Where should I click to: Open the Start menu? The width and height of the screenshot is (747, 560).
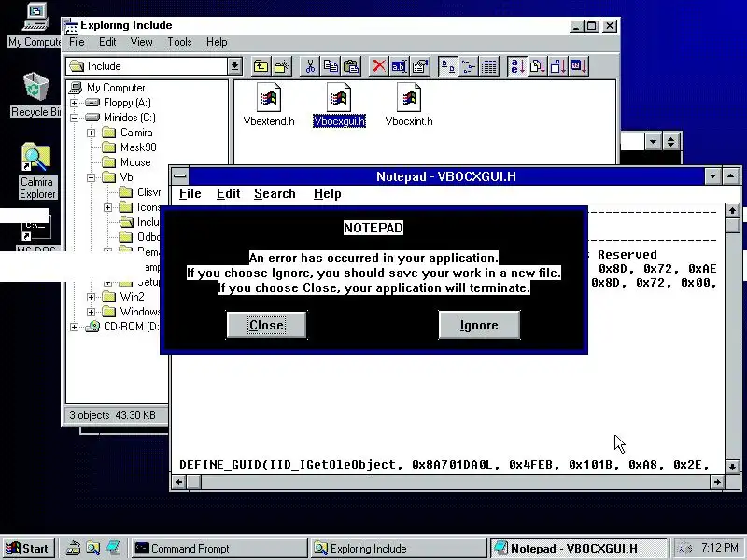tap(29, 549)
